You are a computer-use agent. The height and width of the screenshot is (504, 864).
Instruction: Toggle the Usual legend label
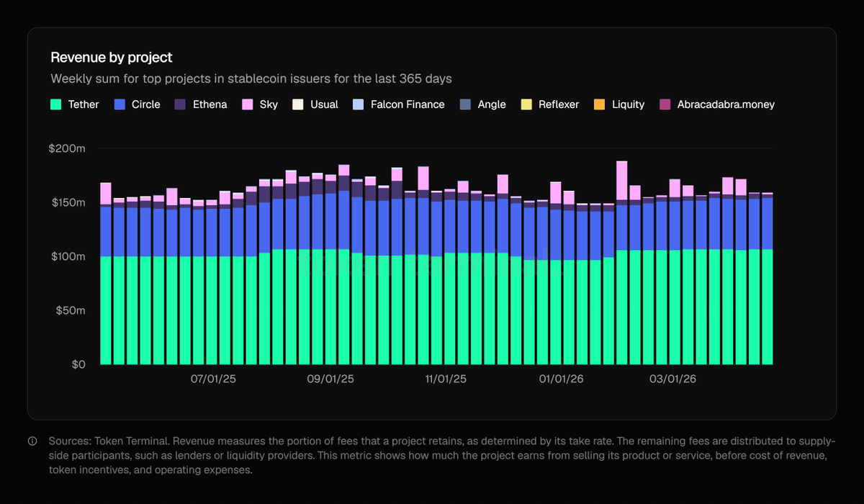324,104
